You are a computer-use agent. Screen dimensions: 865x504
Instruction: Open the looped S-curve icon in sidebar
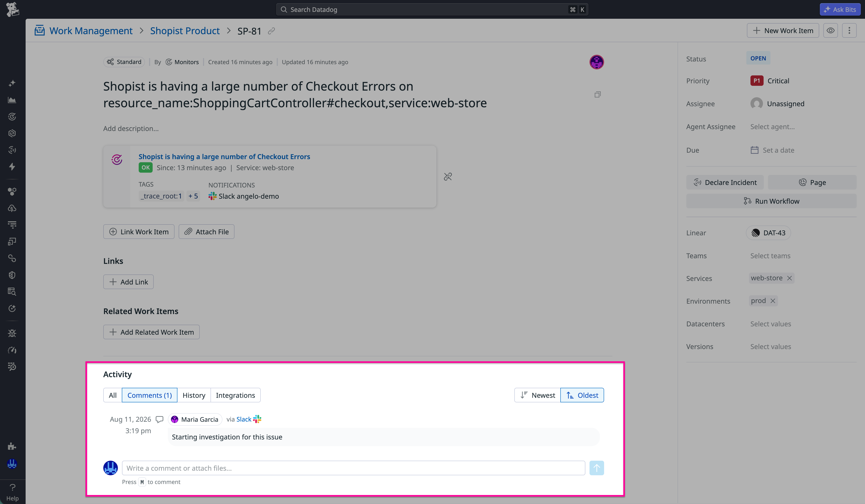tap(12, 258)
